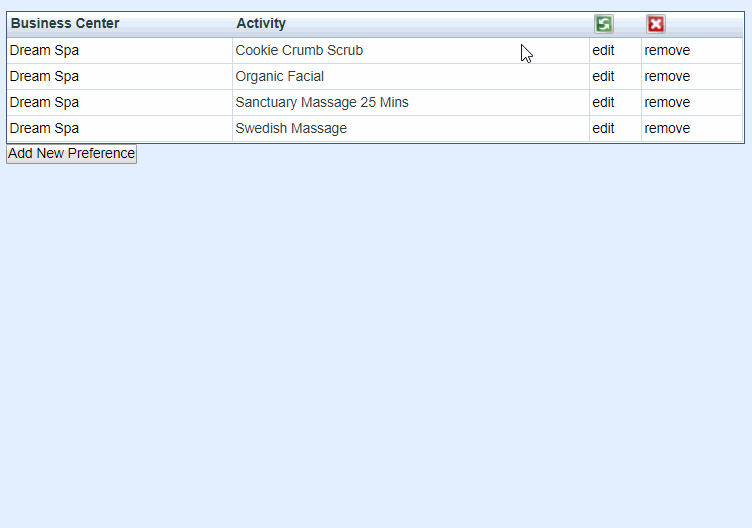
Task: Remove the Cookie Crumb Scrub preference
Action: point(667,50)
